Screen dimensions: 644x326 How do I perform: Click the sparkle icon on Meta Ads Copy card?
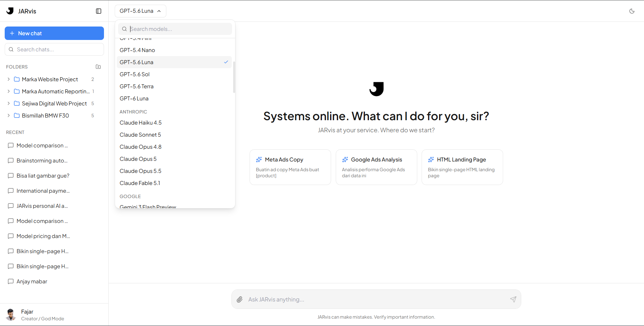click(259, 159)
